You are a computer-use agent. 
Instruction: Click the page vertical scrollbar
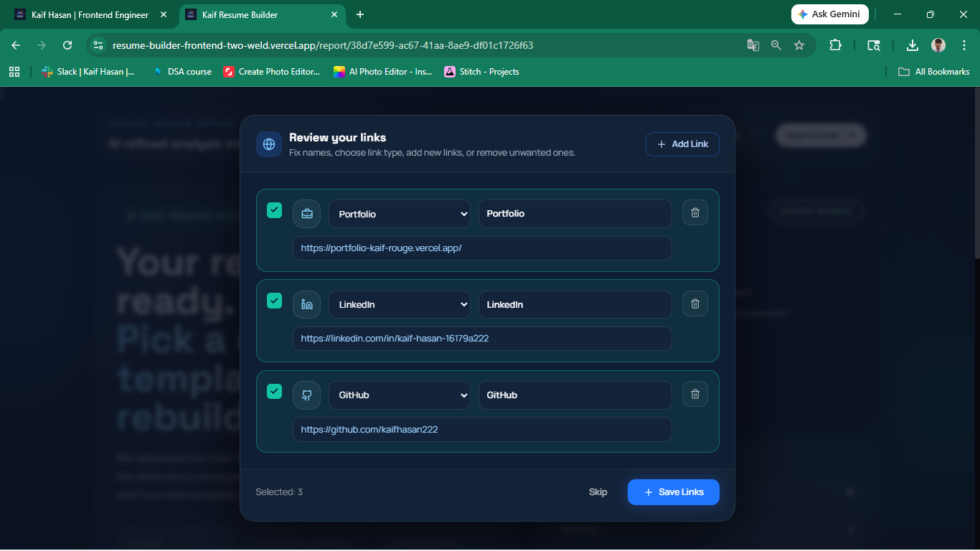pyautogui.click(x=976, y=172)
